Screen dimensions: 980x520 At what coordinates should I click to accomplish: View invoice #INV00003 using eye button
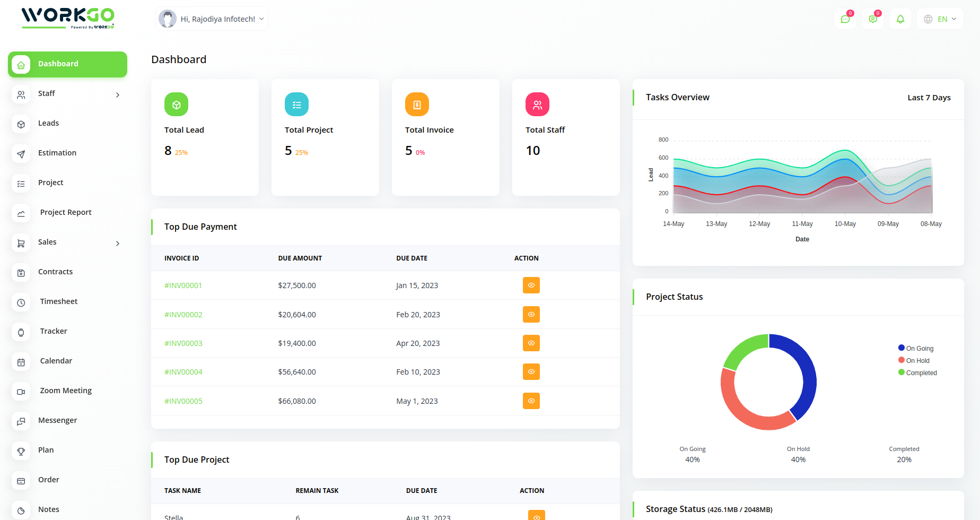531,343
